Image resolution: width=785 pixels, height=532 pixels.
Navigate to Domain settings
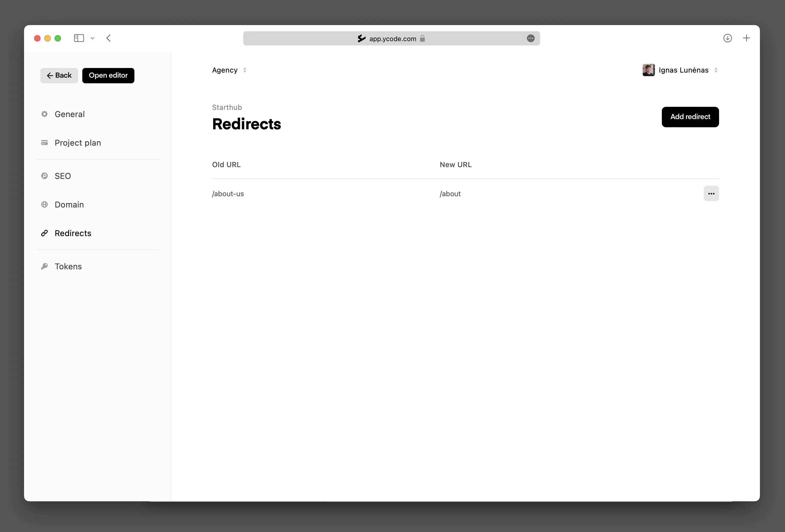[69, 205]
